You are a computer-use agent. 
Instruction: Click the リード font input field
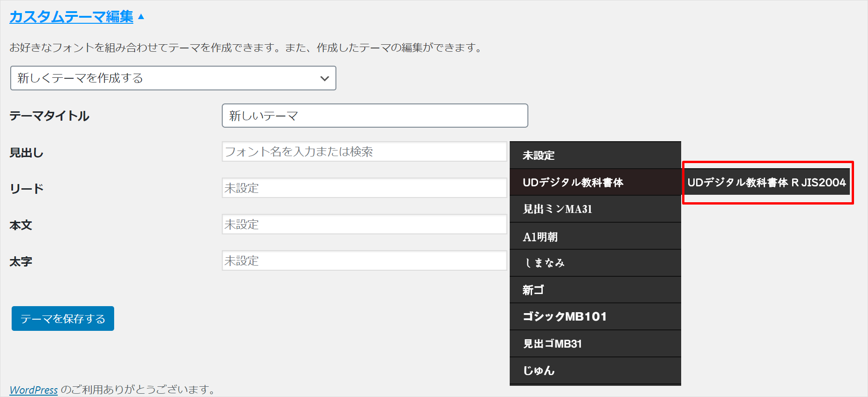(x=364, y=188)
